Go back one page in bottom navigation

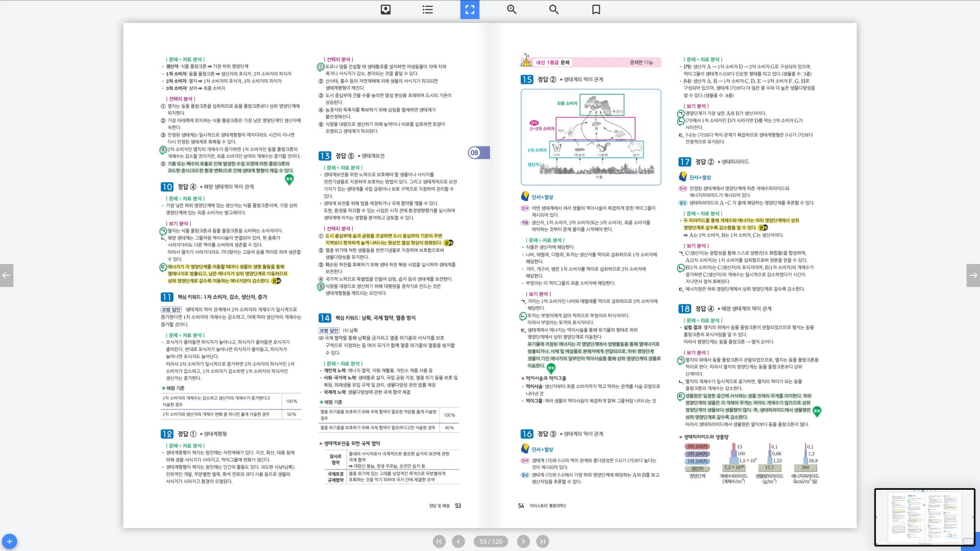(x=458, y=541)
